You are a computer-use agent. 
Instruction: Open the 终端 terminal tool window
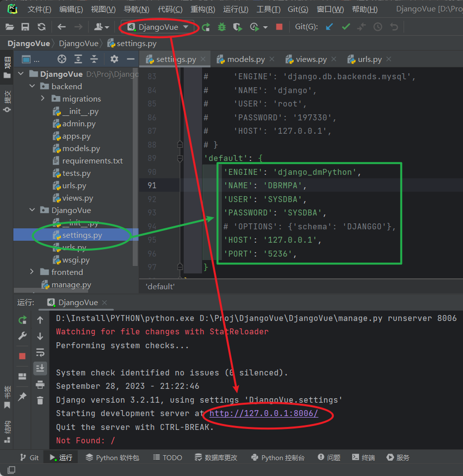363,458
